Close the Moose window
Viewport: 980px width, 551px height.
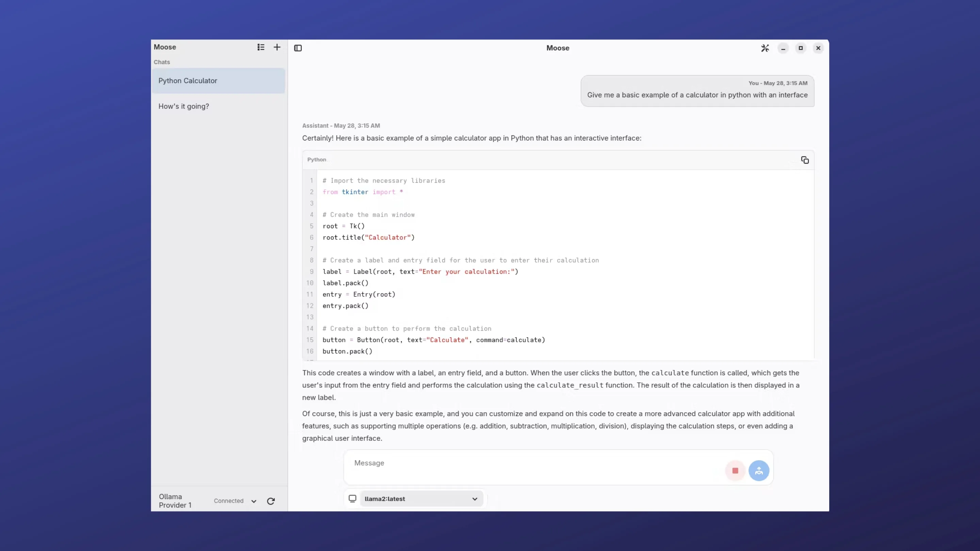[x=818, y=48]
